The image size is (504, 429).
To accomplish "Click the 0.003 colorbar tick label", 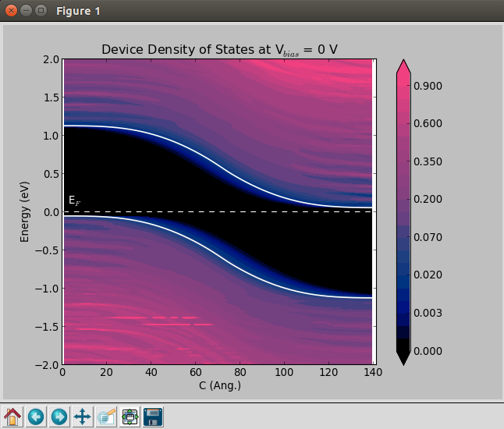I will 428,313.
